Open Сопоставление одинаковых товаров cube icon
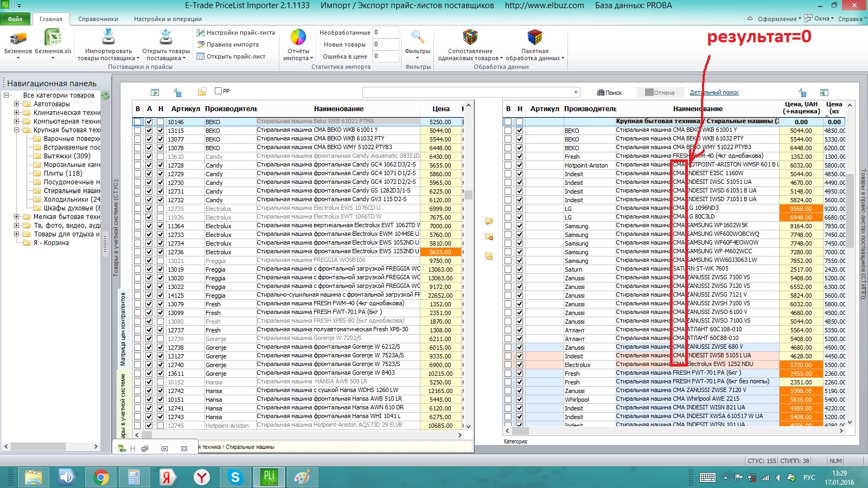This screenshot has height=488, width=868. click(470, 37)
